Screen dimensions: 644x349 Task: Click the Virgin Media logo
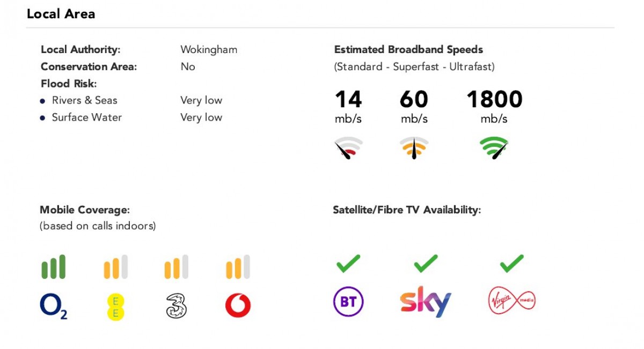[511, 301]
